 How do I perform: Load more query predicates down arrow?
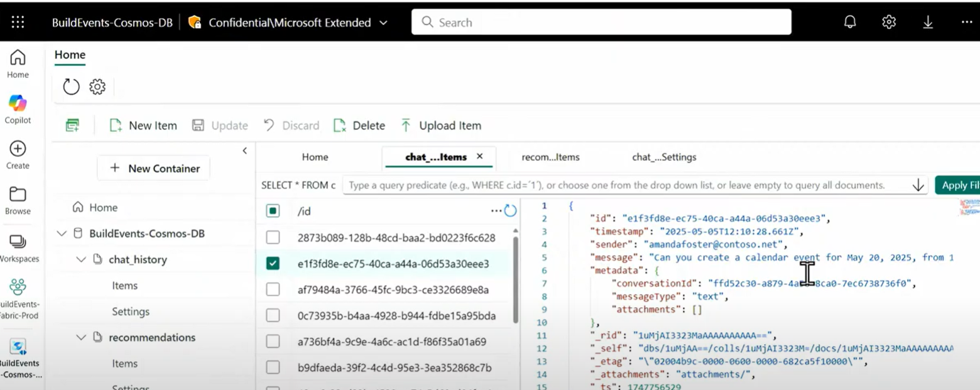coord(918,185)
